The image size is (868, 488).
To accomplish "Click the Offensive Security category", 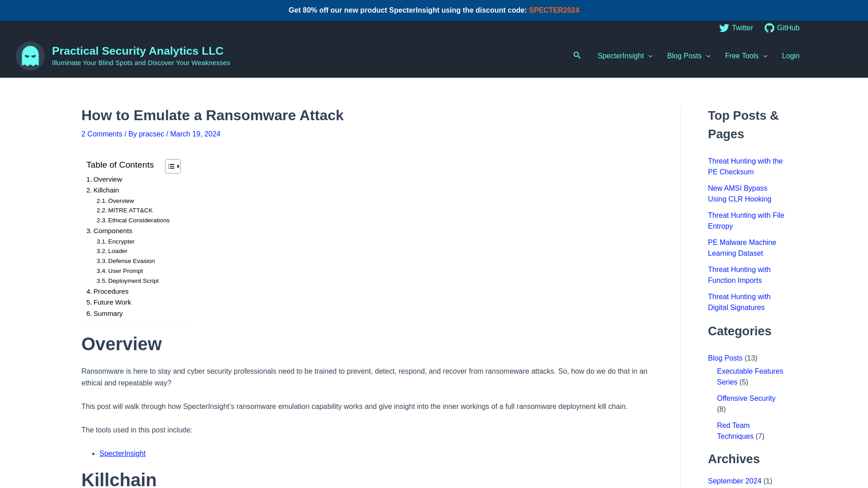I will click(746, 398).
